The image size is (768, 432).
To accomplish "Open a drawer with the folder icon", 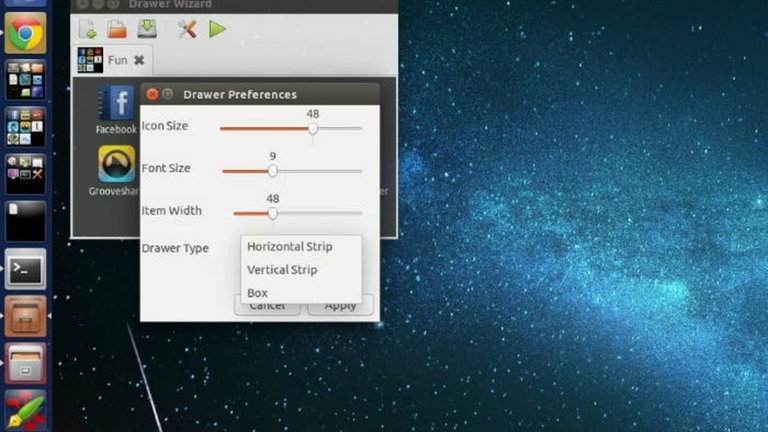I will [x=117, y=29].
